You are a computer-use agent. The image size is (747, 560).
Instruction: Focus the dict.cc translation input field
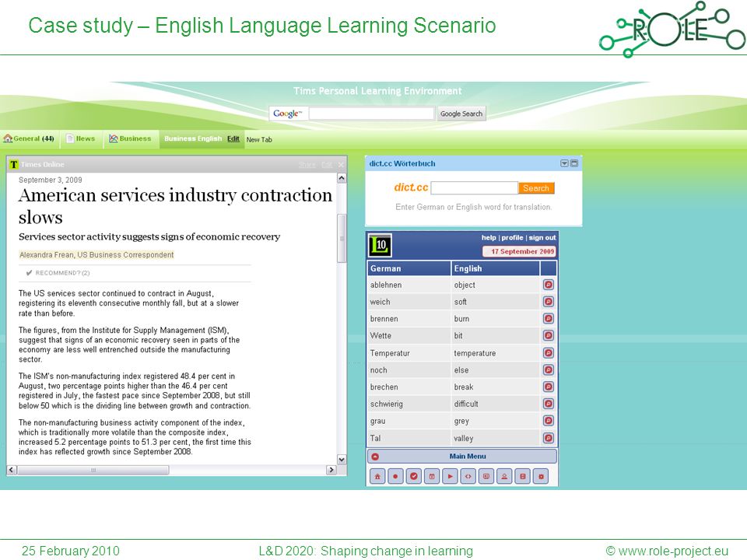(474, 188)
